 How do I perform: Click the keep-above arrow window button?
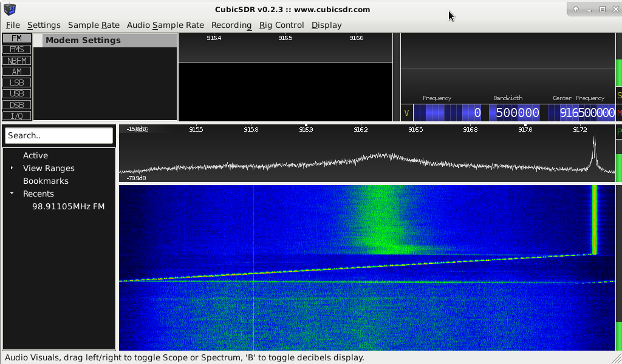(x=576, y=9)
